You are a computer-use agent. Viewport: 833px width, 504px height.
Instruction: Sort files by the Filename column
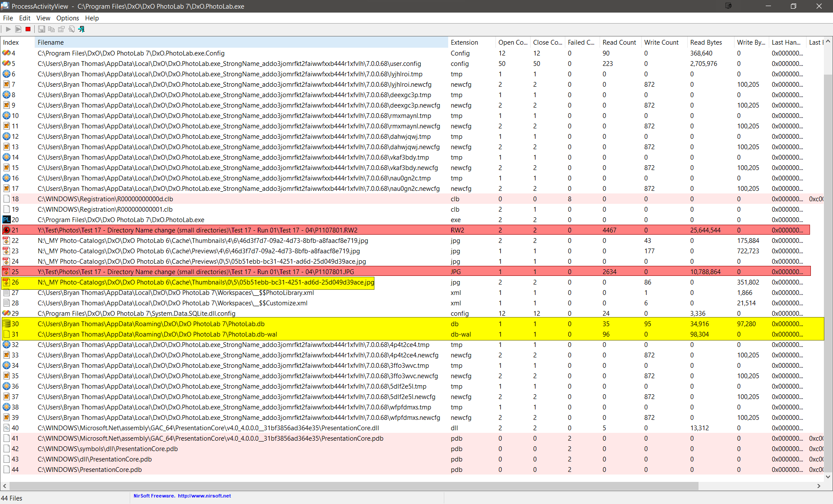pos(51,42)
